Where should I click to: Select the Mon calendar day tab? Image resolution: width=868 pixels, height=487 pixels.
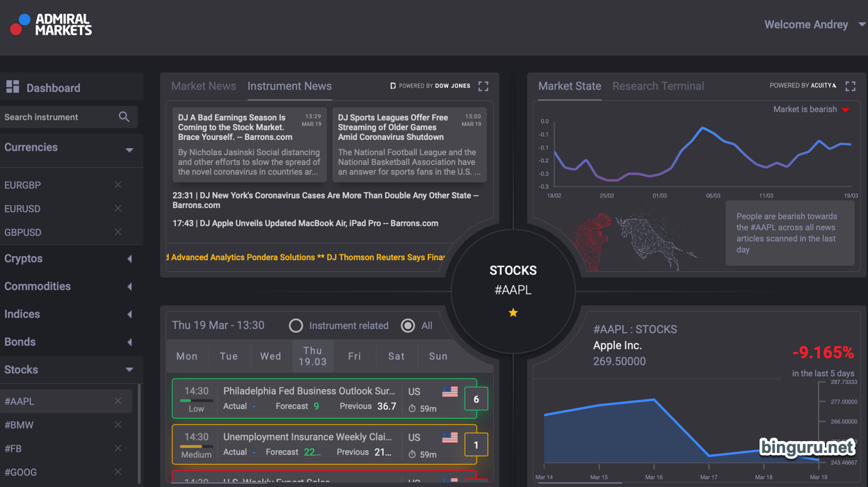point(187,356)
